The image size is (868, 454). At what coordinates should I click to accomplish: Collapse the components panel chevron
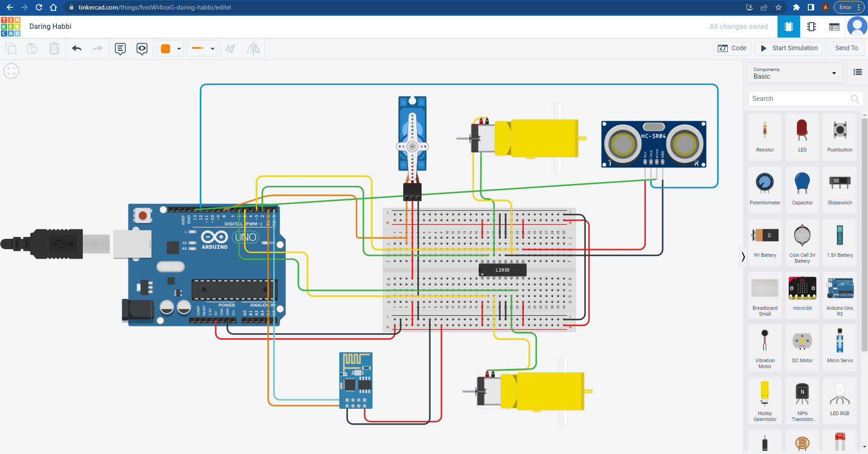(743, 257)
